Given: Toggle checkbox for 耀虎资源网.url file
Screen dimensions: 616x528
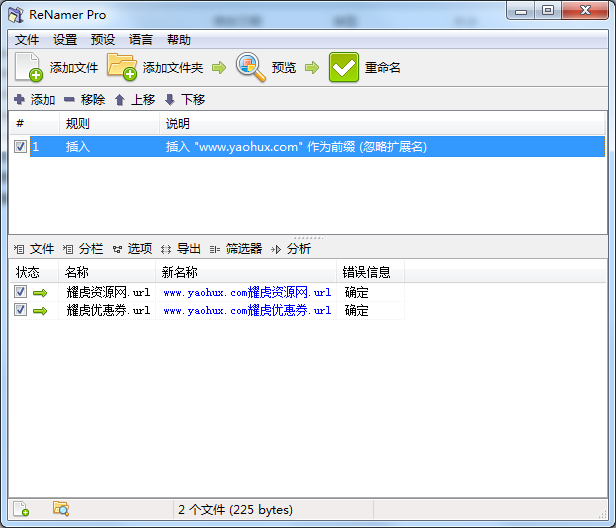Looking at the screenshot, I should pos(21,292).
